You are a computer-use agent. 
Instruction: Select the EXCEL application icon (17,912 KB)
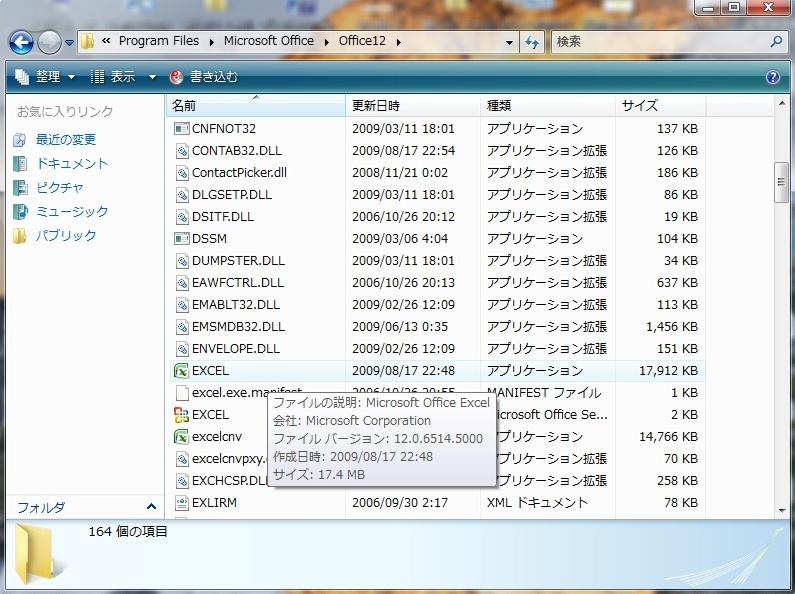coord(182,371)
